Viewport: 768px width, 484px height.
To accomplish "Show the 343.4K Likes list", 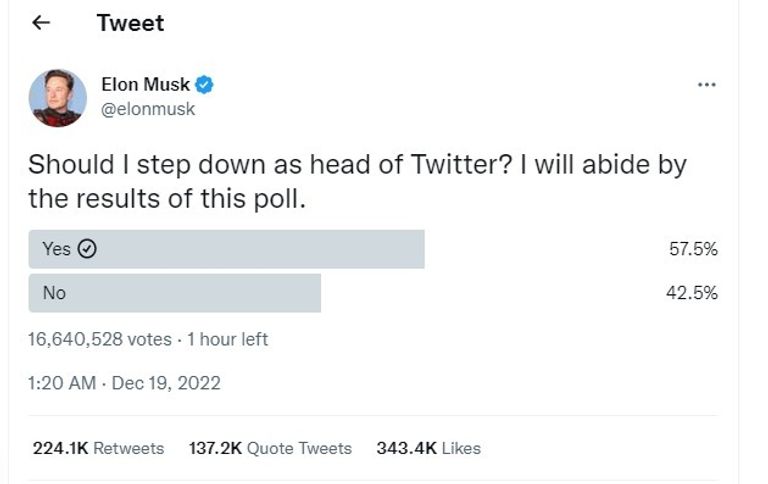I will pyautogui.click(x=428, y=448).
